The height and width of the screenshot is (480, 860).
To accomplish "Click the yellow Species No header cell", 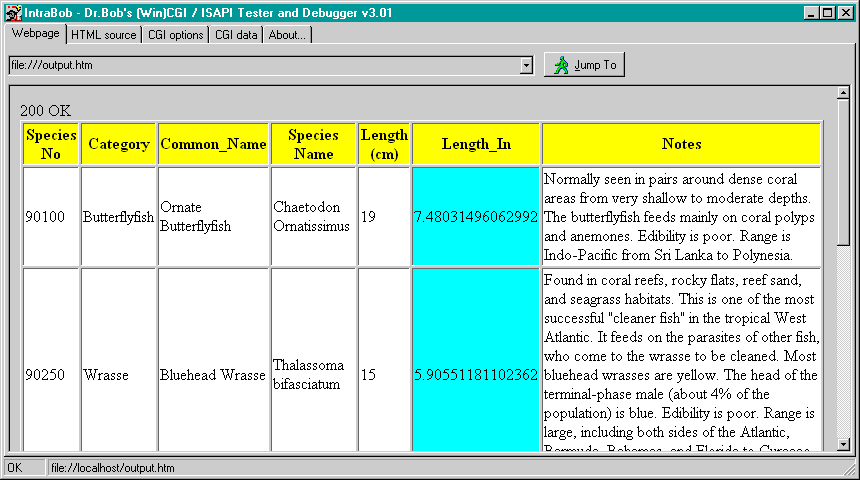I will (x=51, y=144).
